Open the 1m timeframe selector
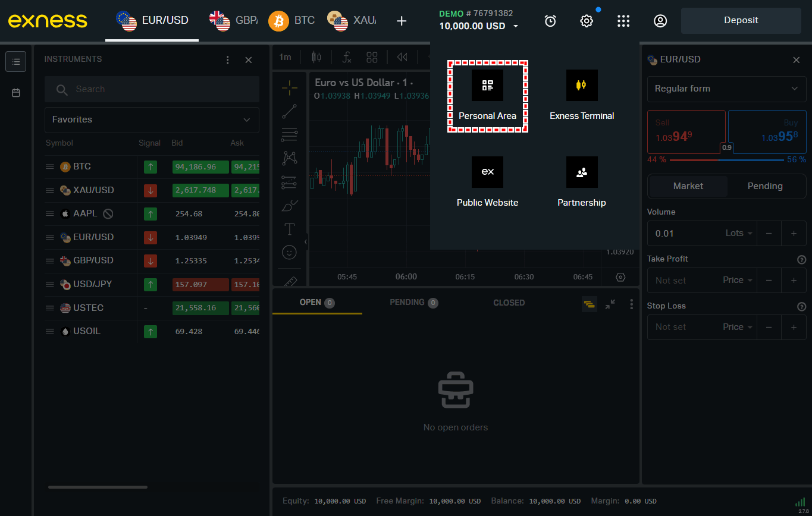 [x=286, y=57]
